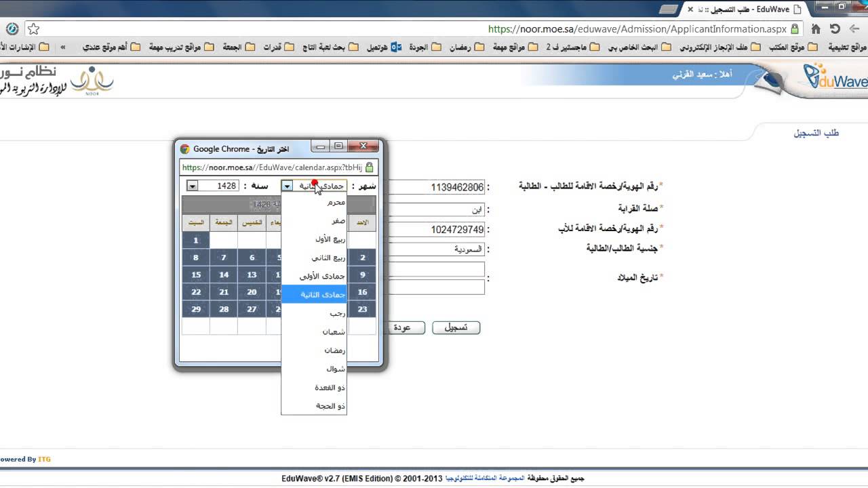Click the student ID field 1139462806
This screenshot has width=868, height=488.
435,188
